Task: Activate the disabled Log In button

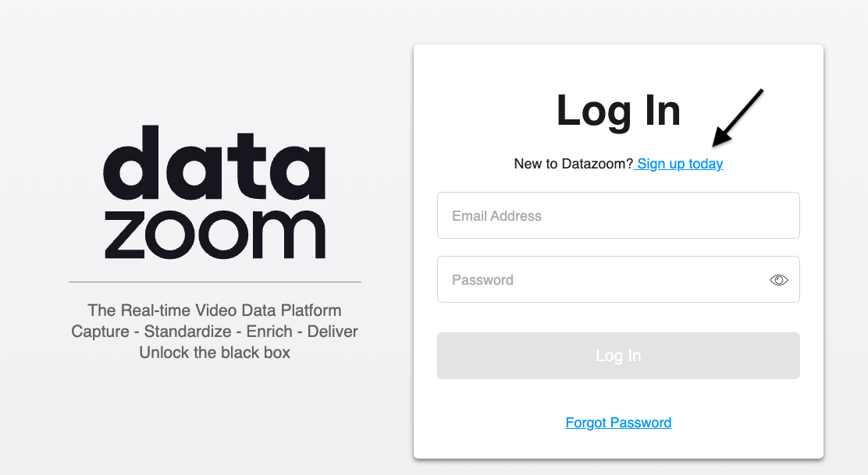Action: (x=618, y=355)
